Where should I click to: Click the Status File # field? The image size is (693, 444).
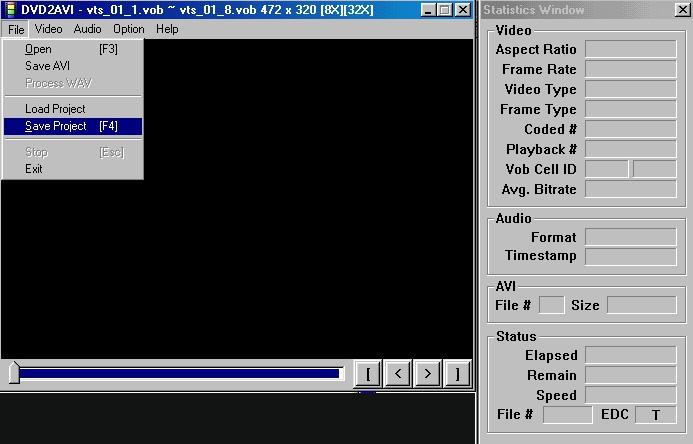(567, 414)
